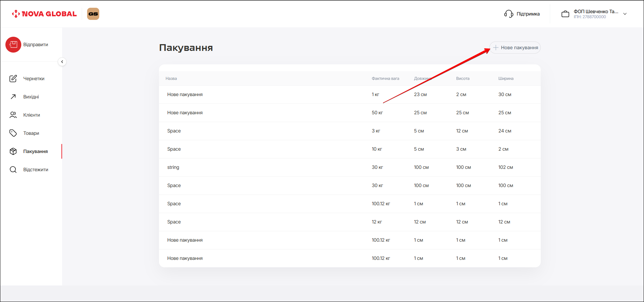Collapse the sidebar with chevron button
Screen dimensions: 644x302
(62, 62)
